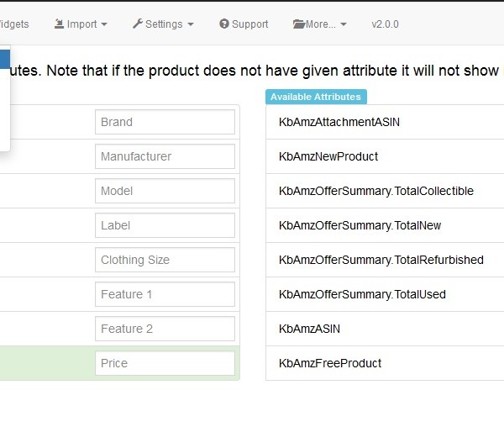Expand the Settings dropdown caret
Image resolution: width=504 pixels, height=427 pixels.
pos(191,24)
